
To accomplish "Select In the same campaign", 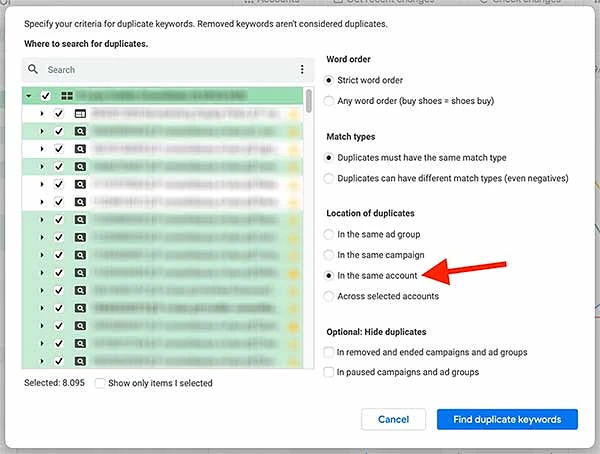I will (x=328, y=255).
